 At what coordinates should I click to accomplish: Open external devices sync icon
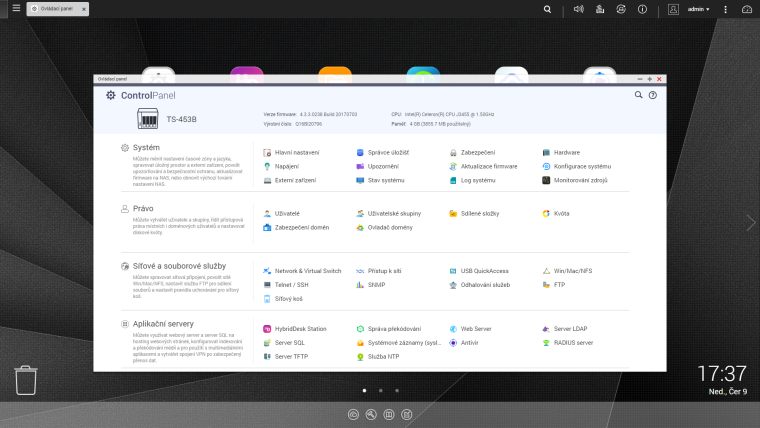click(x=621, y=9)
